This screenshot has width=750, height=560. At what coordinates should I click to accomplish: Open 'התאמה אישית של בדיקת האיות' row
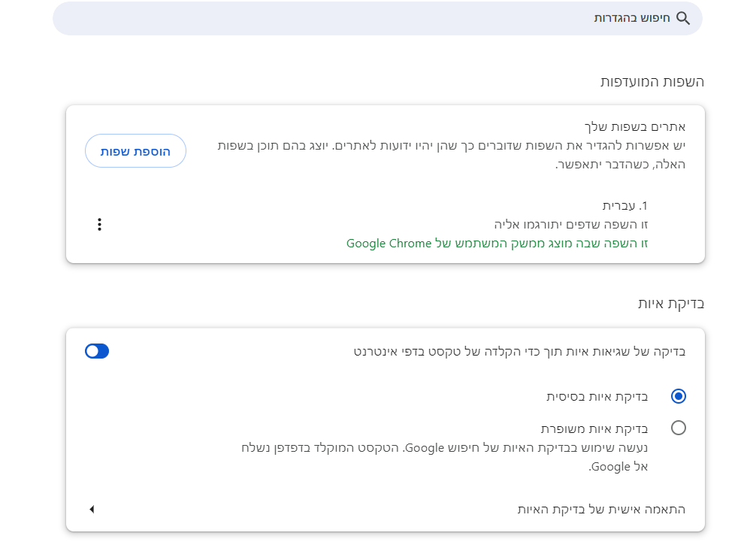[601, 510]
